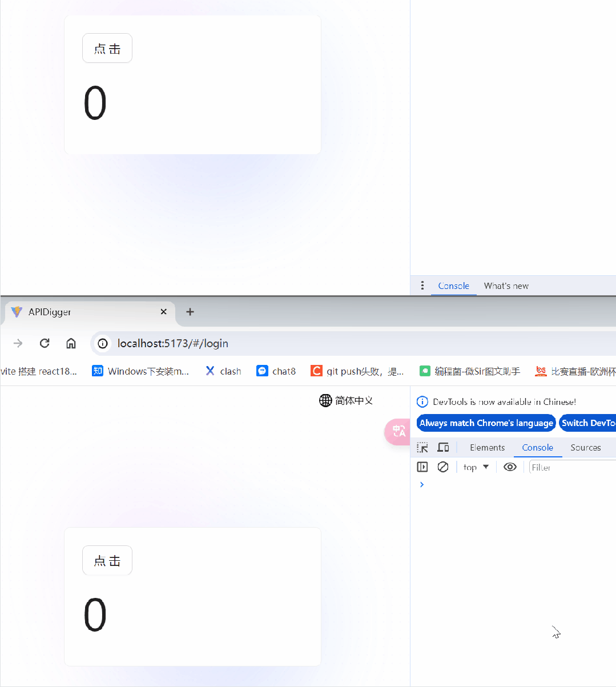Clear the console with the ban icon
The width and height of the screenshot is (616, 687).
click(443, 467)
